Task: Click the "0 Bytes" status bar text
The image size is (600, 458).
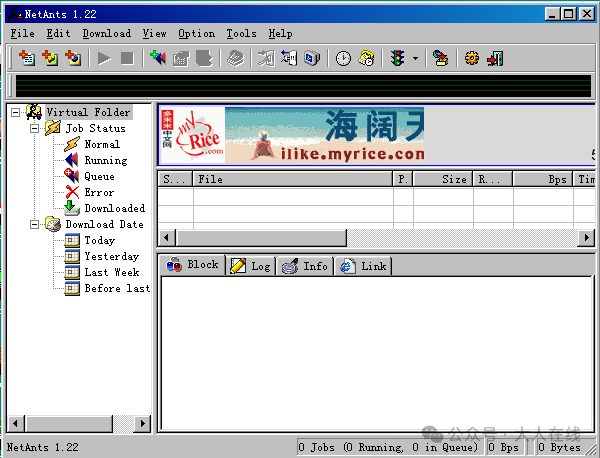Action: [x=559, y=447]
